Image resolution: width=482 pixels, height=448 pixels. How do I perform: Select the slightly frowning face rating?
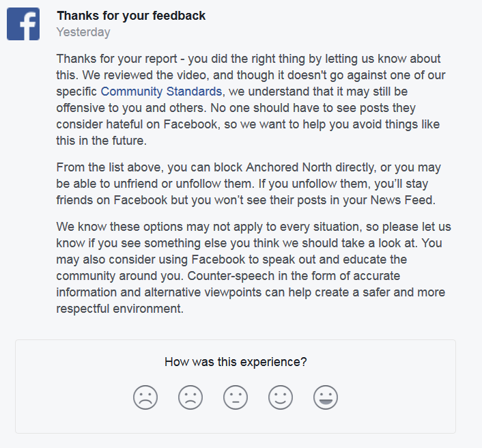pos(190,397)
